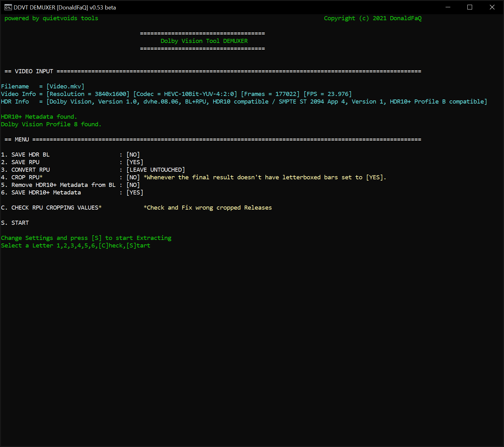The image size is (504, 447).
Task: Click menu option '6. SAVE HDR10+ Metadata'
Action: coord(41,193)
